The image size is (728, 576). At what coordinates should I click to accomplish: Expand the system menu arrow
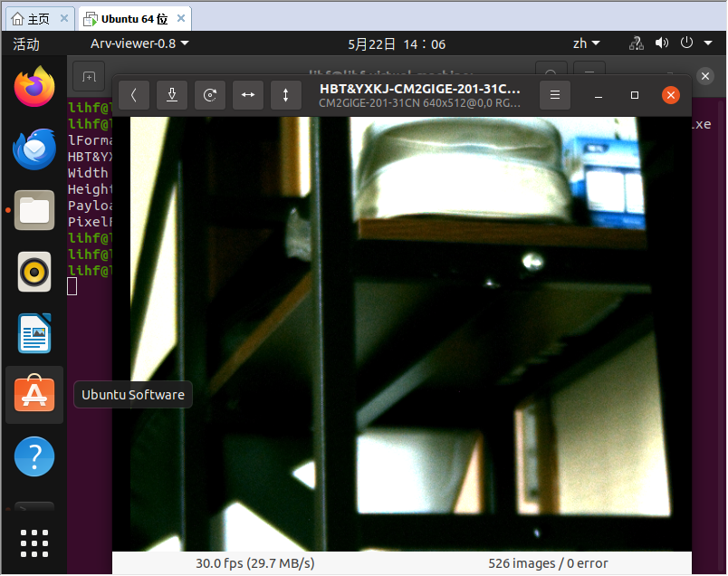click(708, 43)
